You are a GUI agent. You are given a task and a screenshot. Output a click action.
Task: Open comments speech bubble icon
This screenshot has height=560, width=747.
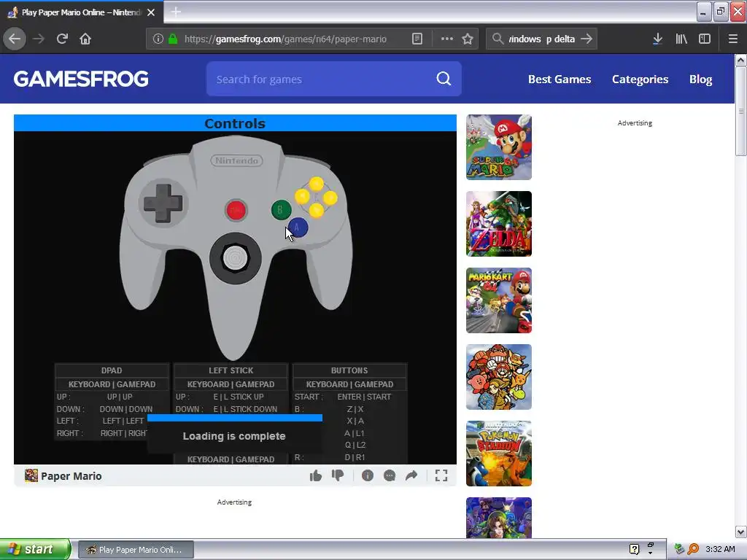tap(390, 475)
